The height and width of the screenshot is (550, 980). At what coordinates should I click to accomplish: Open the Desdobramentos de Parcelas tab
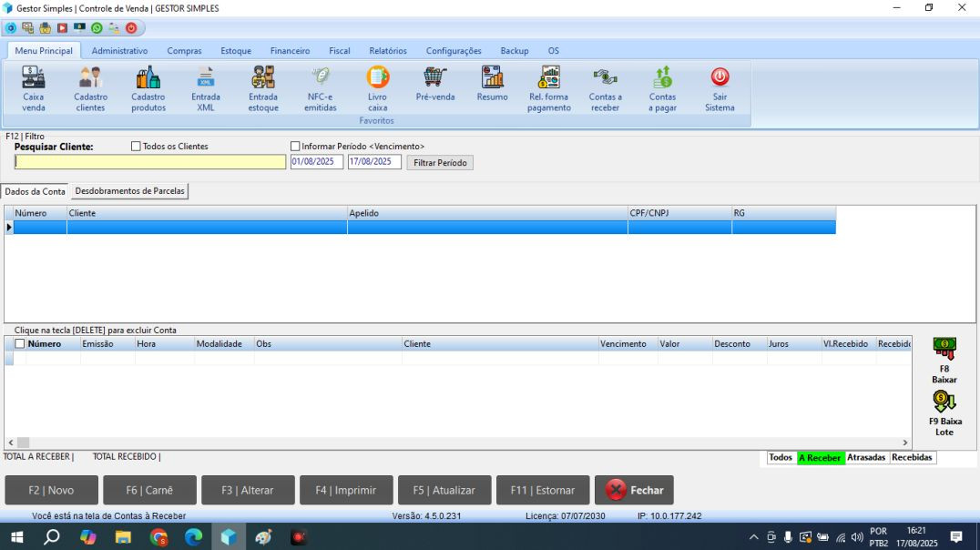coord(129,191)
